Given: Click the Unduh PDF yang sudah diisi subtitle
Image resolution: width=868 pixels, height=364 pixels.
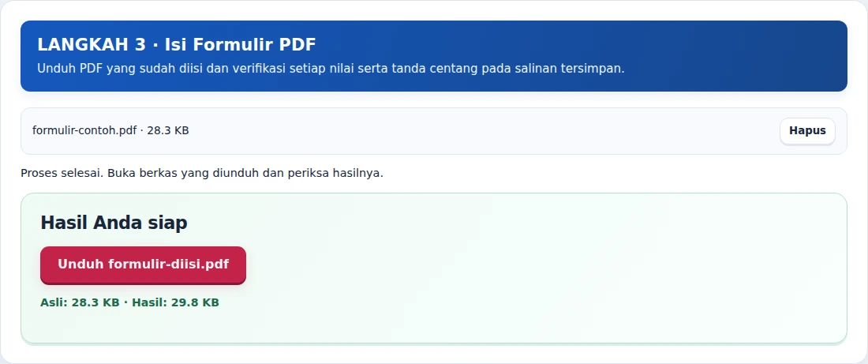Looking at the screenshot, I should (331, 69).
